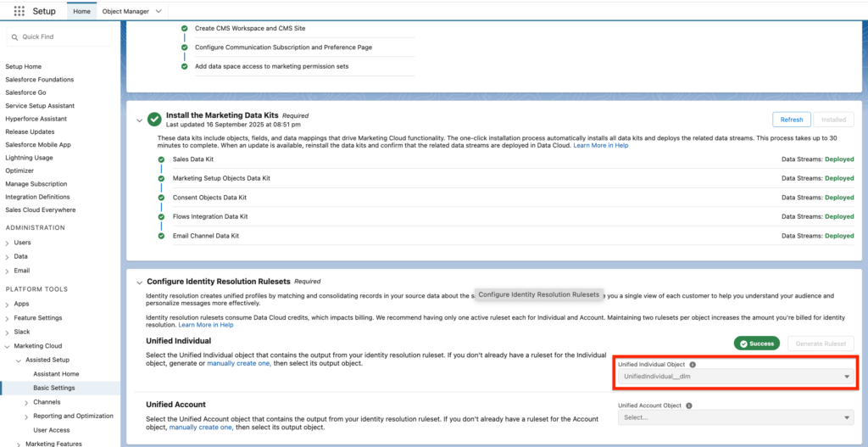Open the Unified Account Object Select dropdown
The height and width of the screenshot is (447, 868).
735,417
